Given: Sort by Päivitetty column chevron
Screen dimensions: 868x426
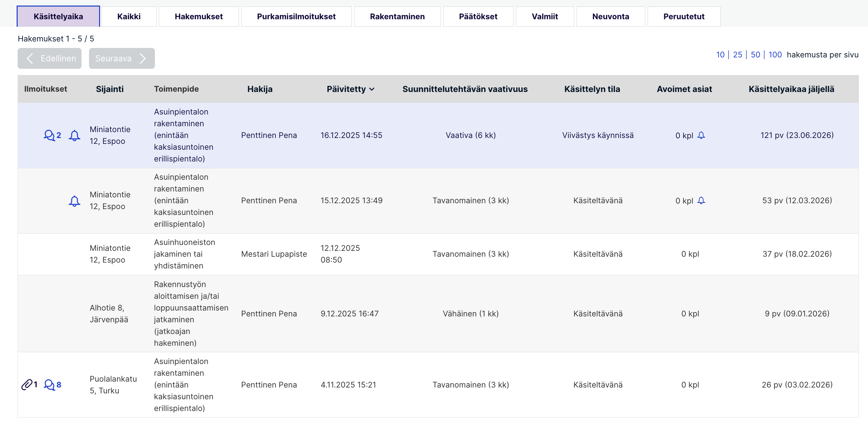Looking at the screenshot, I should [x=372, y=89].
